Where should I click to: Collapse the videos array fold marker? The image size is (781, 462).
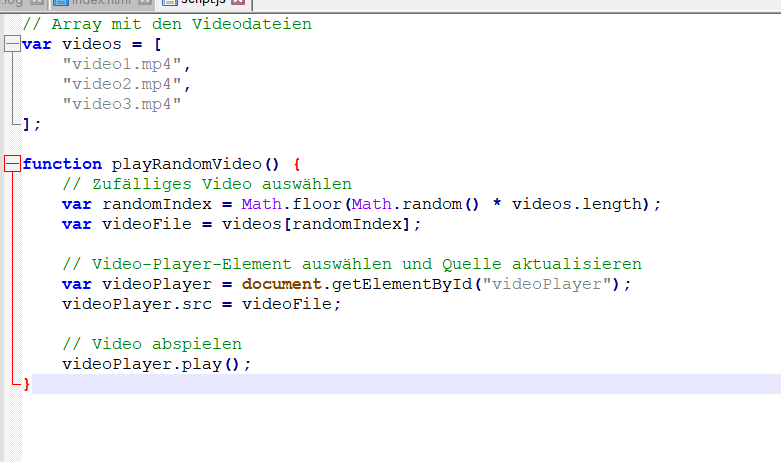pos(12,44)
